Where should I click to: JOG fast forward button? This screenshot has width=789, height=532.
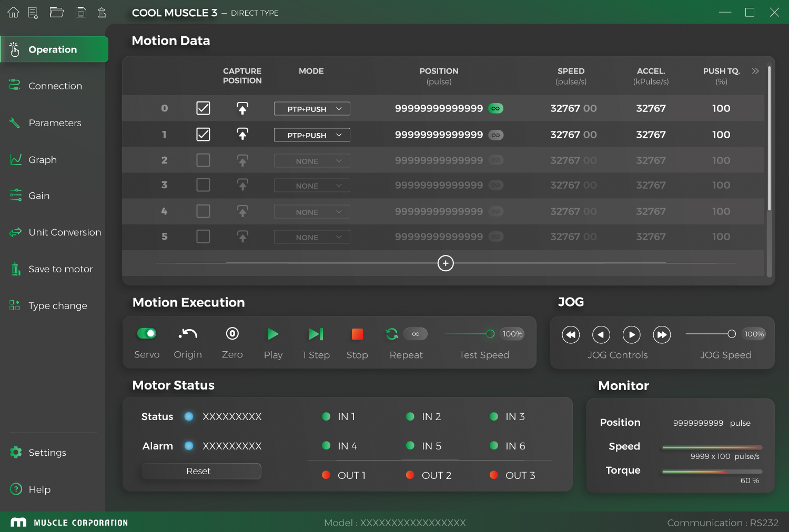coord(662,334)
